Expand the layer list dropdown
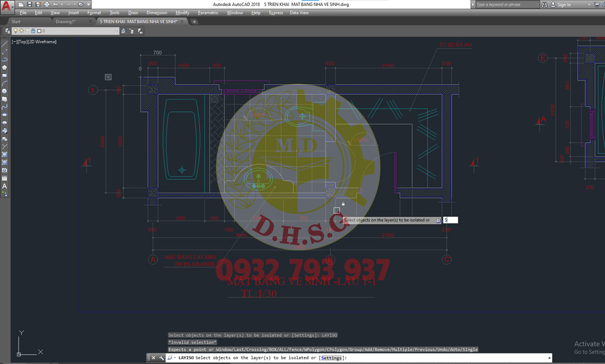605x364 pixels. (x=116, y=31)
